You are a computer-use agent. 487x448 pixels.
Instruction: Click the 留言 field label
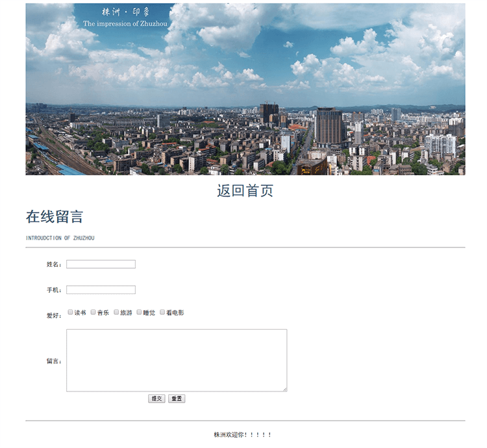click(53, 361)
